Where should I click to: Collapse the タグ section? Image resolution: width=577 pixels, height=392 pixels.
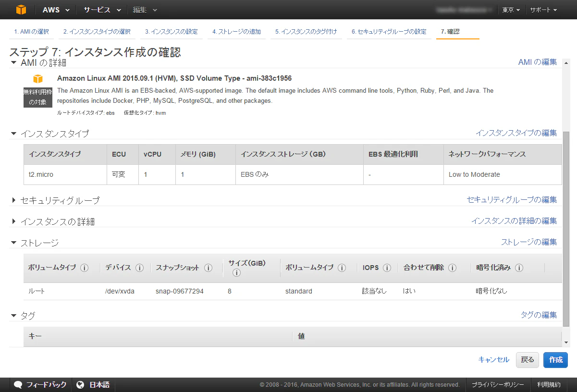pos(13,316)
